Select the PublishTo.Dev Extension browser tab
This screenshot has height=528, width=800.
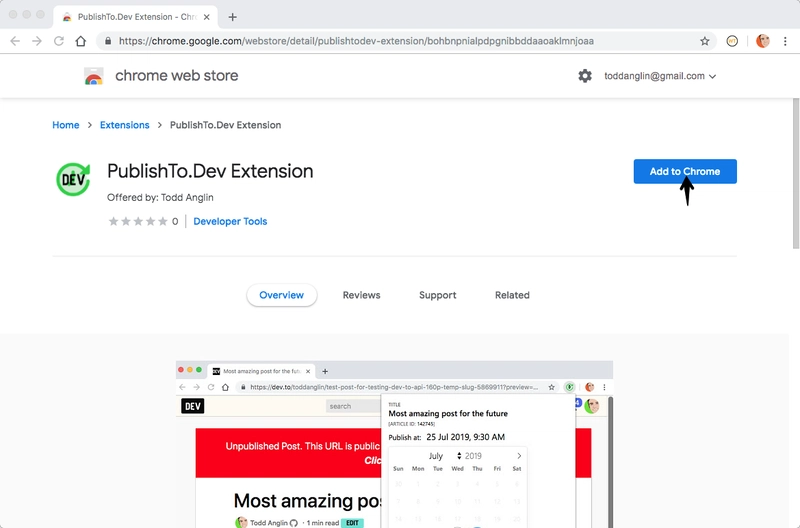(136, 17)
